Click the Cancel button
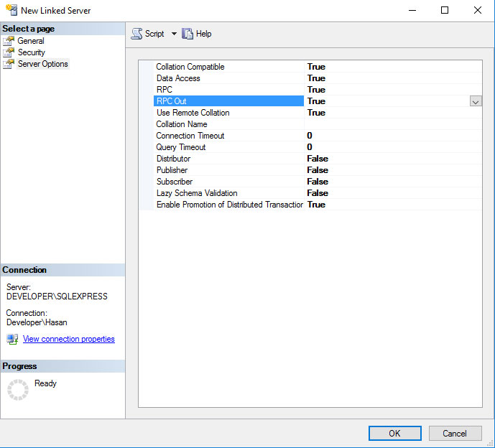This screenshot has height=448, width=495. pyautogui.click(x=455, y=433)
